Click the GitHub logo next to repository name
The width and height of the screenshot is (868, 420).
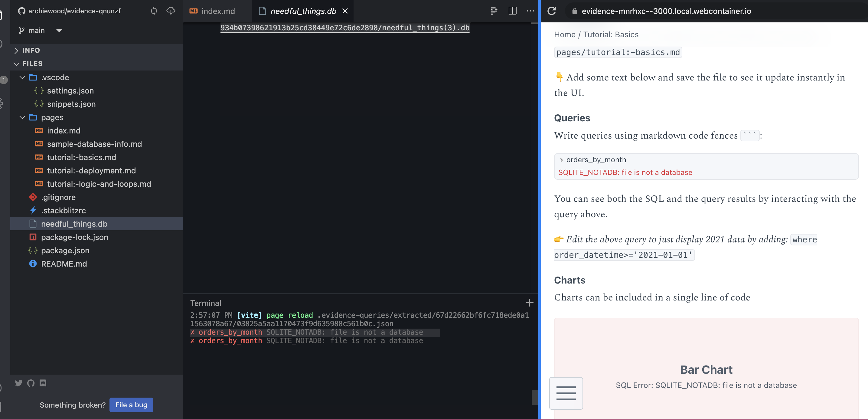(21, 11)
